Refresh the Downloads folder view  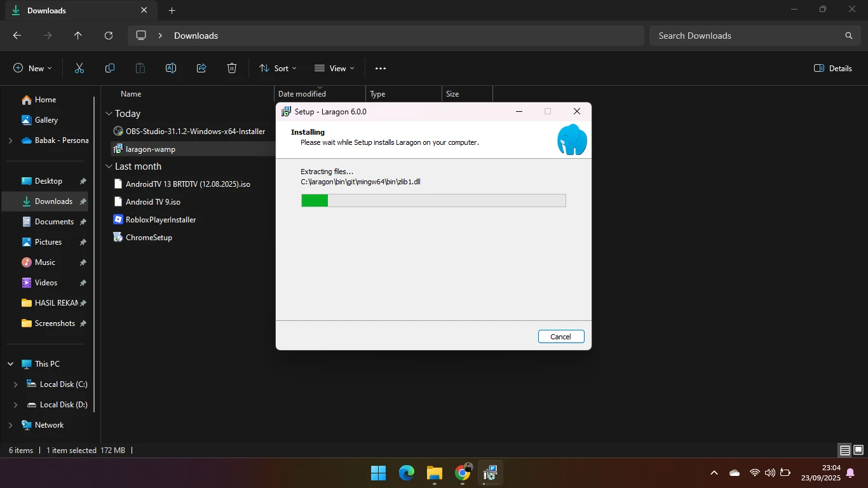coord(109,36)
